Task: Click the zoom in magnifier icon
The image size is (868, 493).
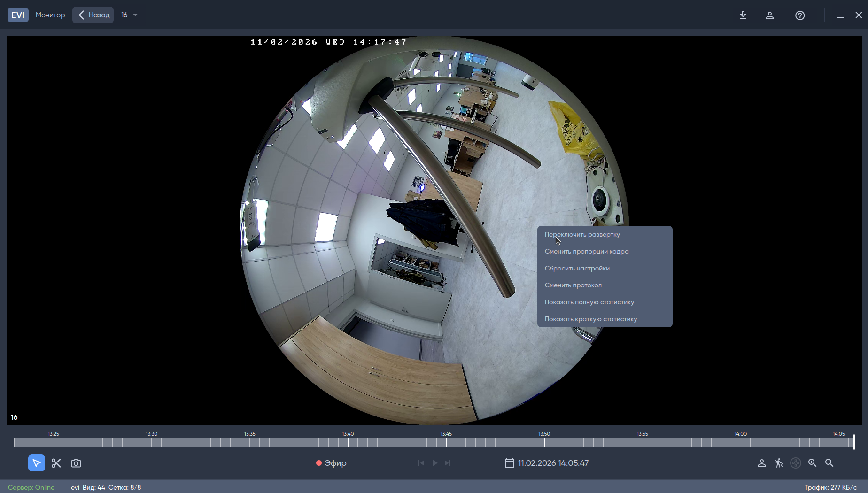Action: (813, 463)
